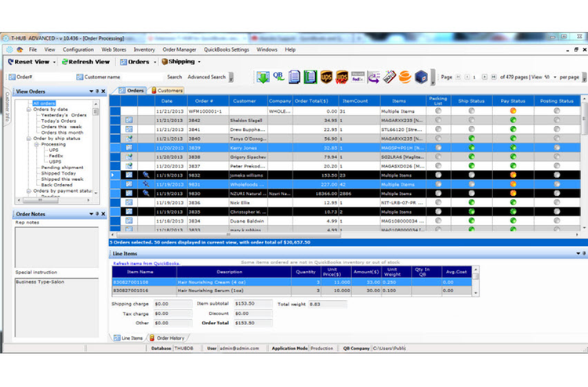Pin the Order Notes panel
Viewport: 588px width, 387px height.
point(97,214)
